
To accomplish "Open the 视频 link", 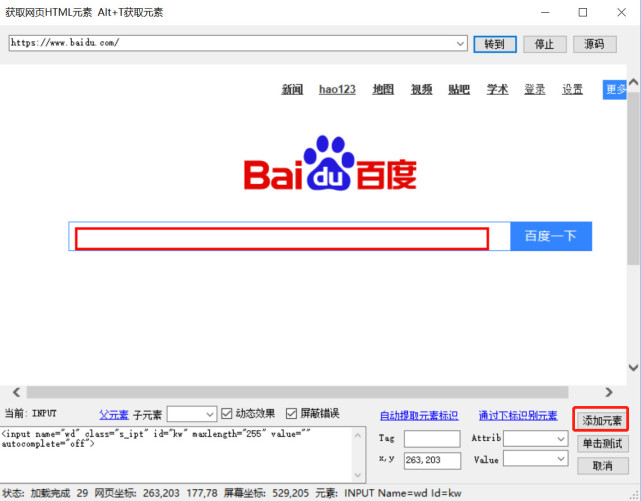I will (421, 89).
